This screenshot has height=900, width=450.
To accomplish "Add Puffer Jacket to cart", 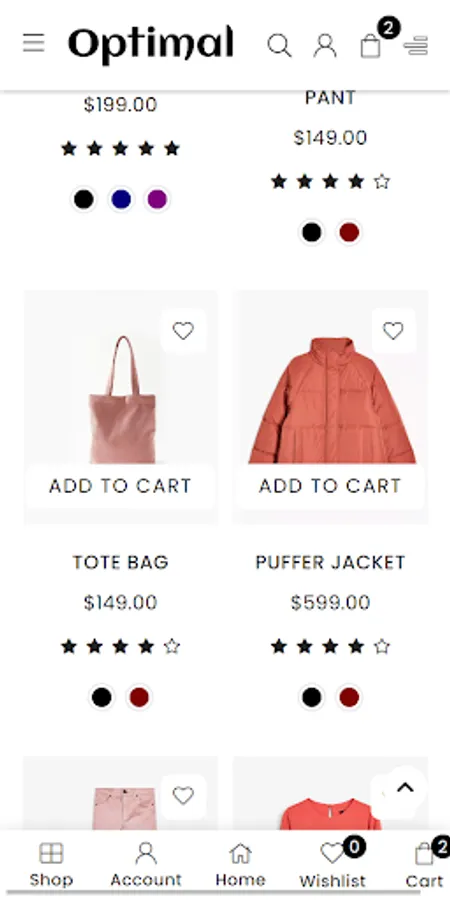I will click(330, 486).
